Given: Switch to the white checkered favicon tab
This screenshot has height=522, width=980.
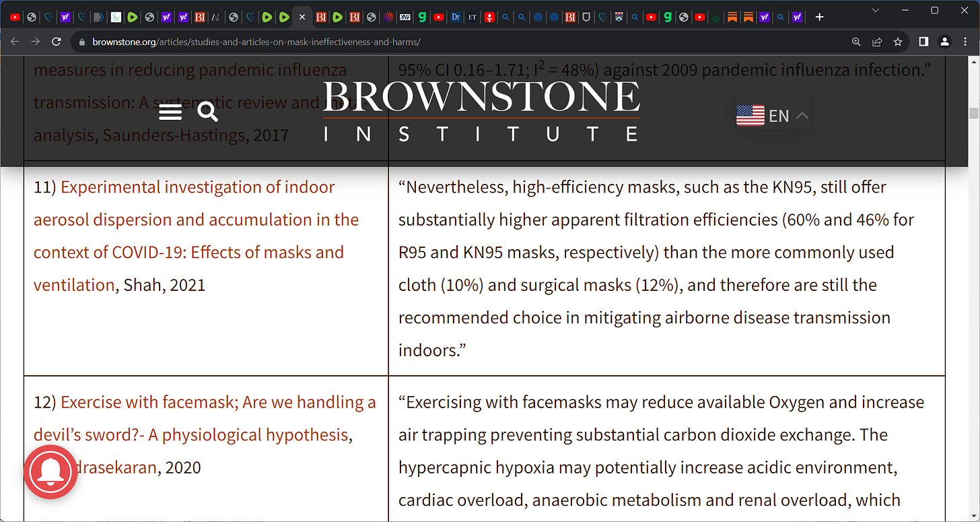Looking at the screenshot, I should (x=116, y=17).
